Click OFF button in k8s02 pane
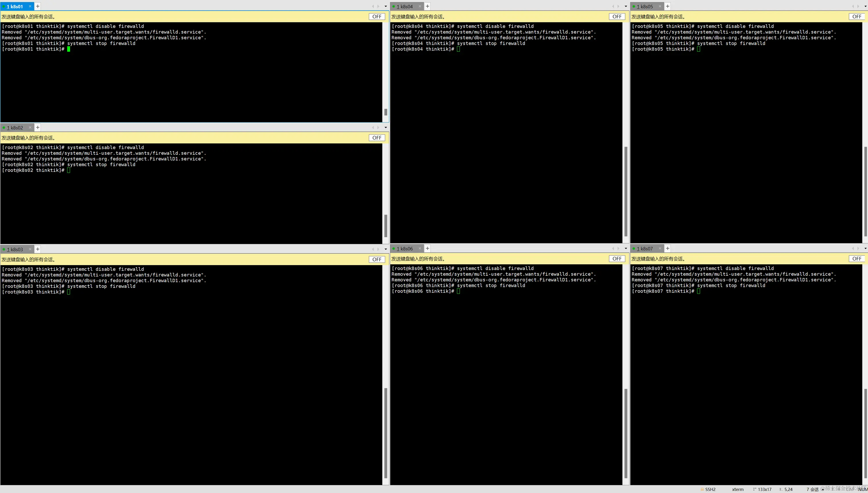 (x=377, y=138)
